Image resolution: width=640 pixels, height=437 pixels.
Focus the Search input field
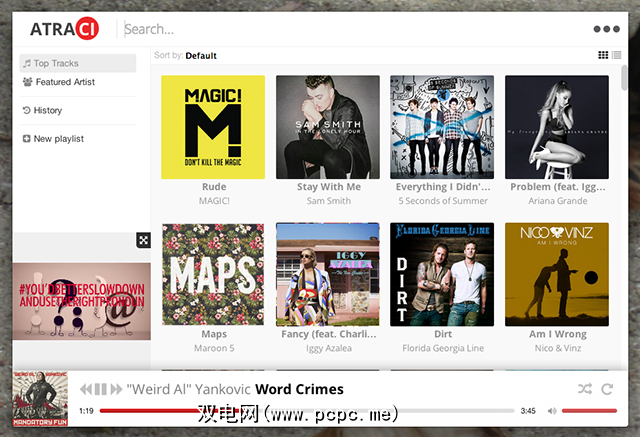(x=351, y=29)
